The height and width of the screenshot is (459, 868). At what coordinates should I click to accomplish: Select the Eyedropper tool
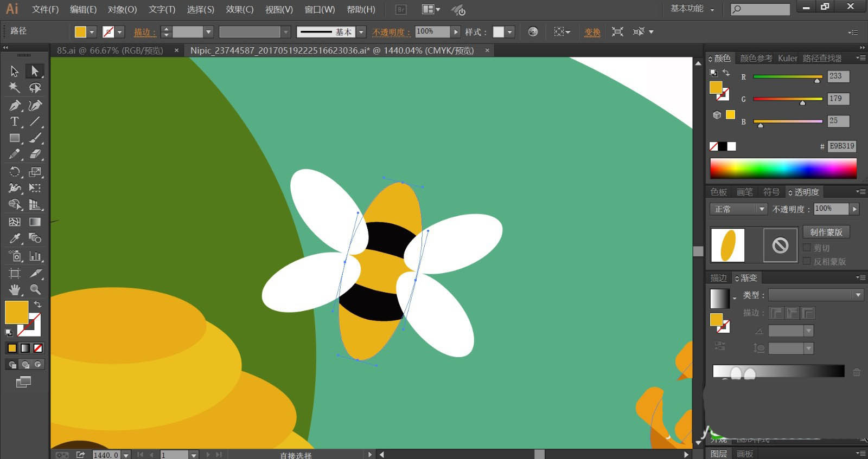pyautogui.click(x=15, y=238)
